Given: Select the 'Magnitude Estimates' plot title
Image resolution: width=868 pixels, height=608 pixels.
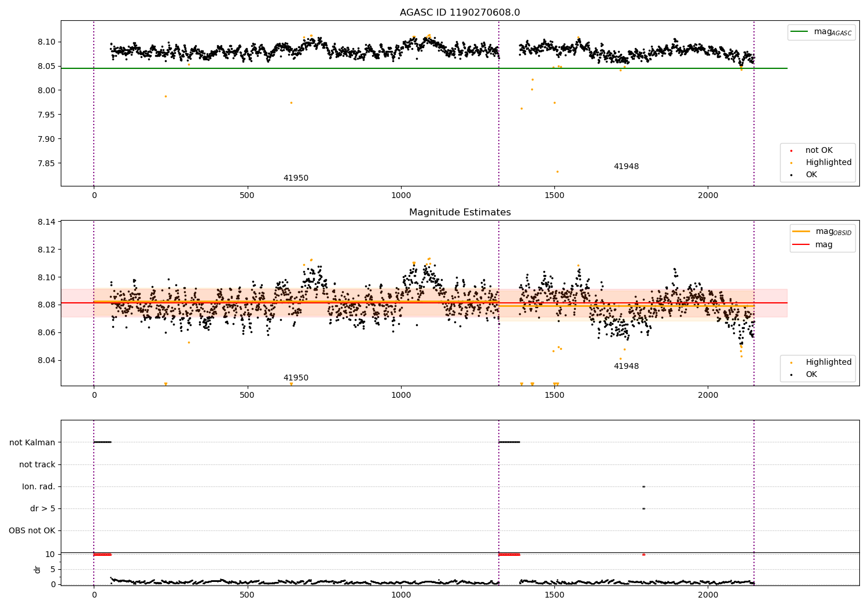Looking at the screenshot, I should (x=459, y=213).
